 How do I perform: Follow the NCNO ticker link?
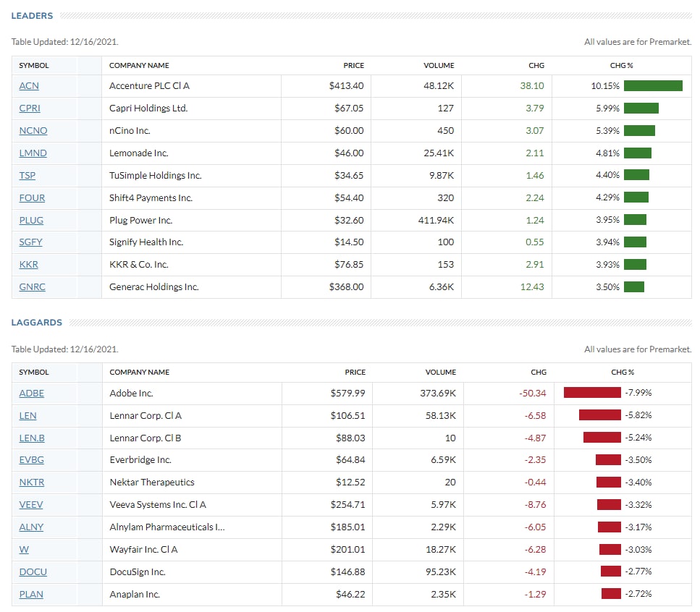[33, 131]
